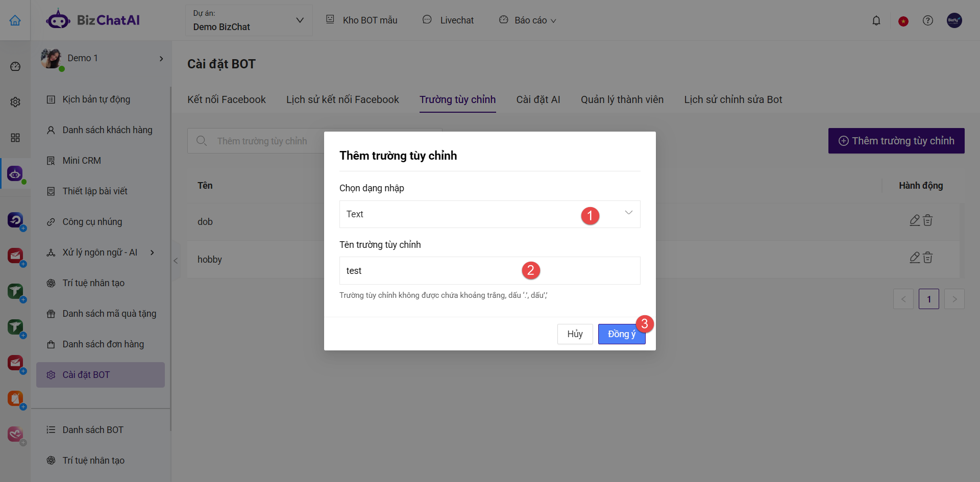
Task: Click the Đồng ý confirm button
Action: 621,334
